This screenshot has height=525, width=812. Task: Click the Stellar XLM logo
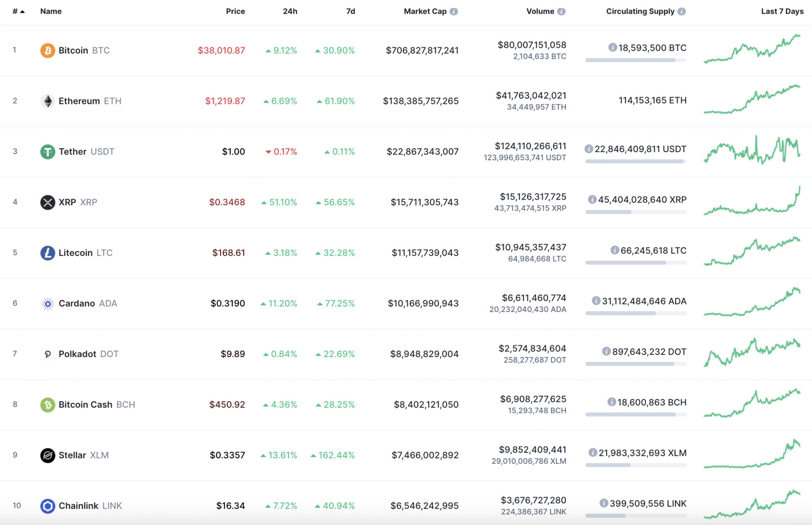click(48, 455)
